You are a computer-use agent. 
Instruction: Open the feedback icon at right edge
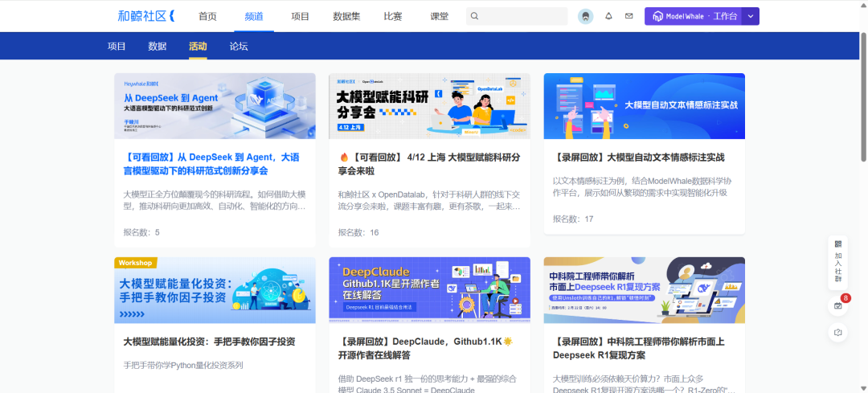[838, 332]
